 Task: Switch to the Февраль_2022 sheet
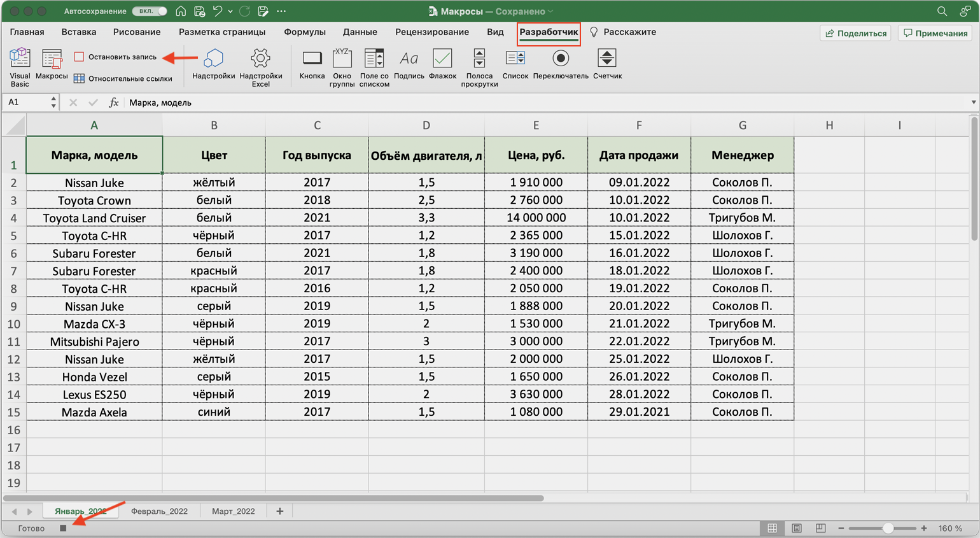pos(159,511)
